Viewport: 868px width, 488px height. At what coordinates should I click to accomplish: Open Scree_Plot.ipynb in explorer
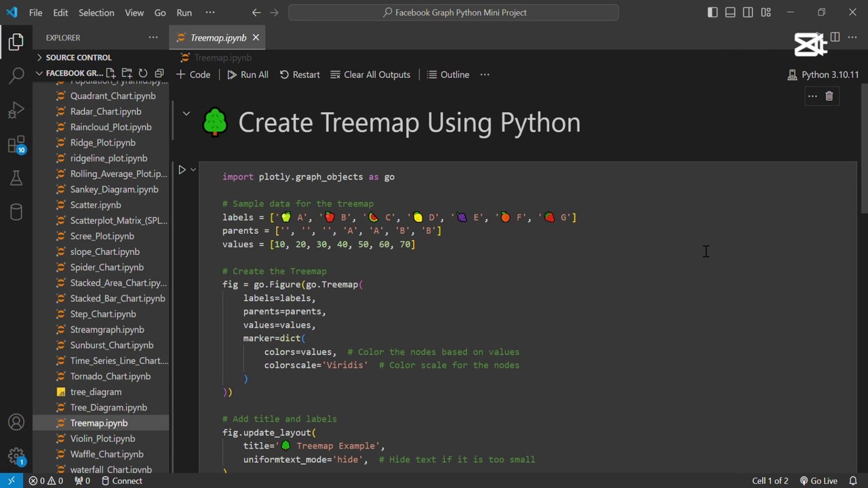pyautogui.click(x=102, y=236)
